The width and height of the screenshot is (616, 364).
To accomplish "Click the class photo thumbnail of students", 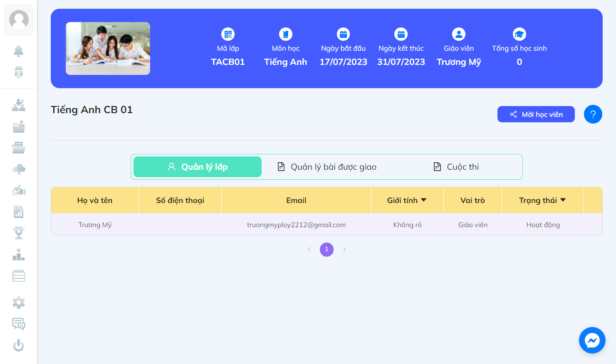I will point(108,49).
